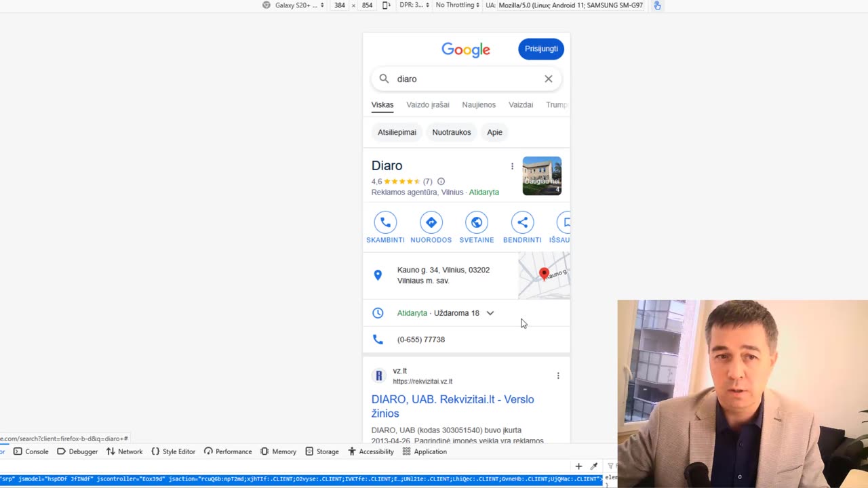Select the Atsiliepimai chip
868x488 pixels.
[397, 132]
